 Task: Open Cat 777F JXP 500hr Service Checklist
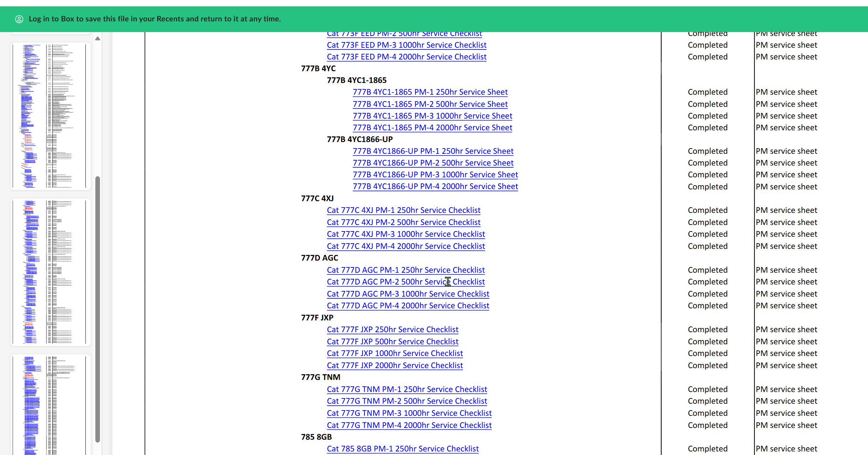(393, 341)
